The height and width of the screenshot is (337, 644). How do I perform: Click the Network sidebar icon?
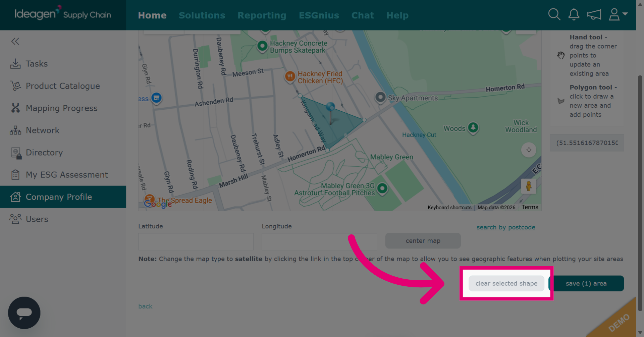(x=15, y=130)
